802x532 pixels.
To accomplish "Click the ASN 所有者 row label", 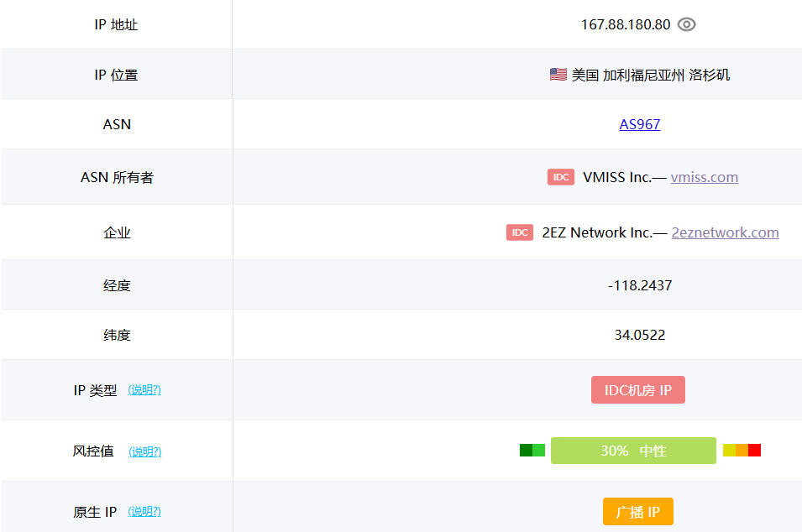I will click(x=117, y=177).
